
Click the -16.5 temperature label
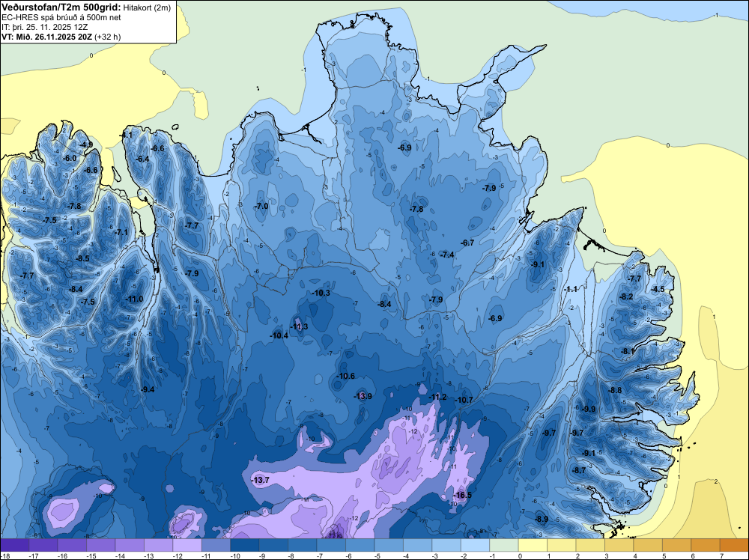(462, 495)
